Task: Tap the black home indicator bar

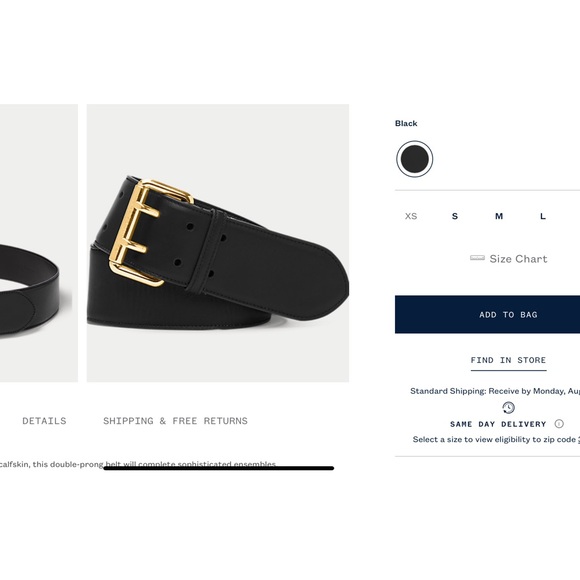Action: 219,468
